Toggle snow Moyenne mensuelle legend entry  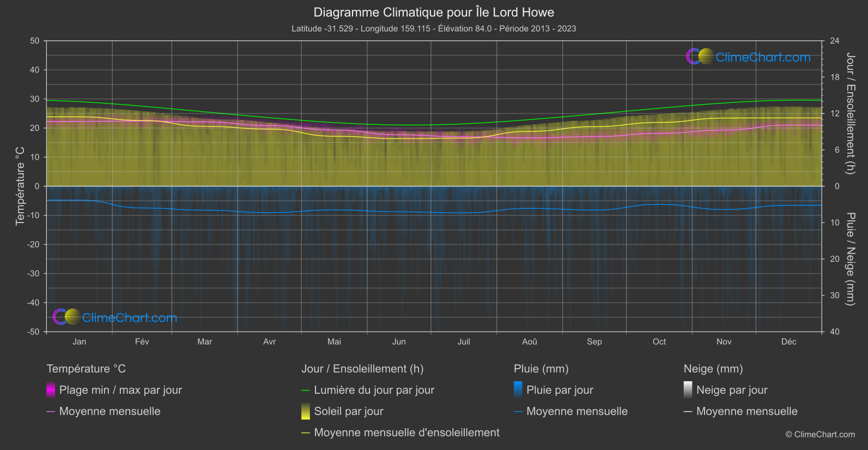[x=740, y=411]
